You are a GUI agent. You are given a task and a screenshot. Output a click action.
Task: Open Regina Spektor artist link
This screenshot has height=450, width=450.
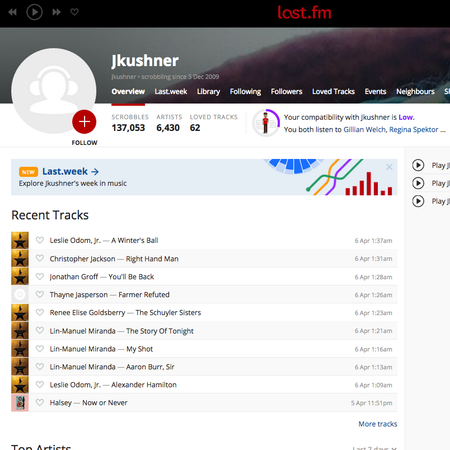[414, 130]
